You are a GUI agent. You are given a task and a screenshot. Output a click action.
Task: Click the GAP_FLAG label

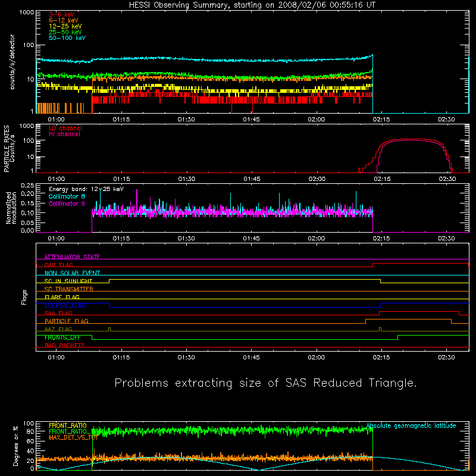[x=58, y=265]
